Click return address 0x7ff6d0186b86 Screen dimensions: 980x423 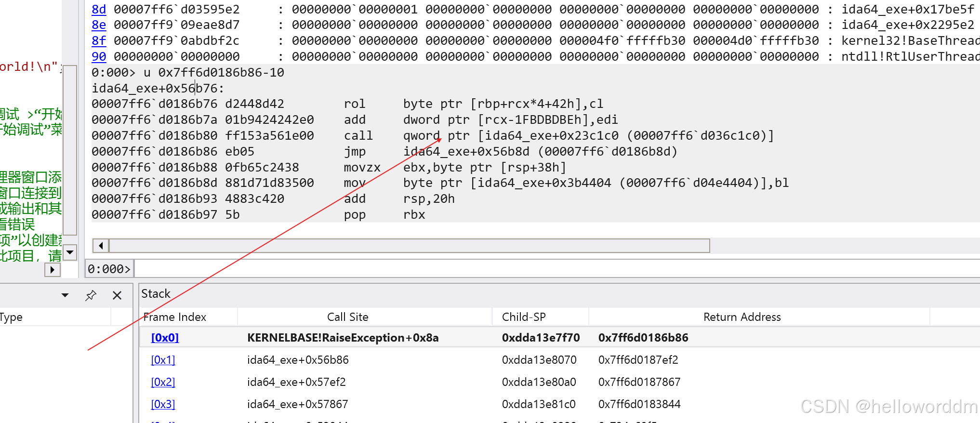click(x=643, y=338)
